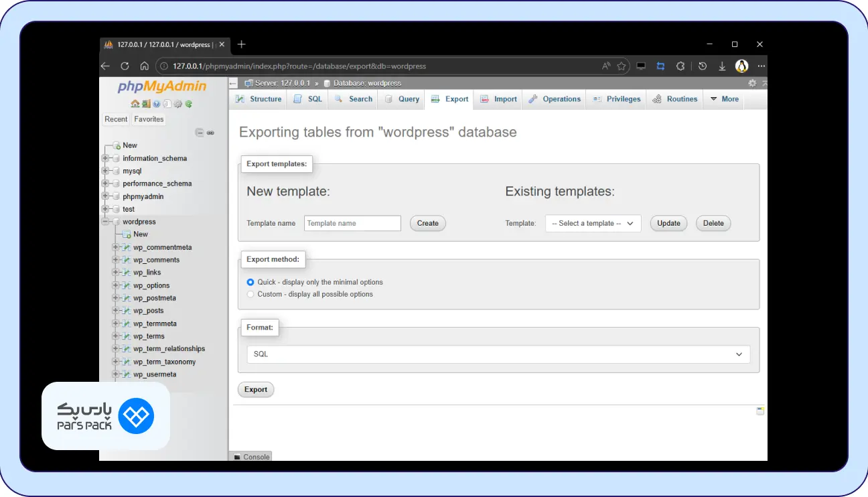Expand the wp_commentmeta table node
The width and height of the screenshot is (868, 497).
(x=116, y=248)
